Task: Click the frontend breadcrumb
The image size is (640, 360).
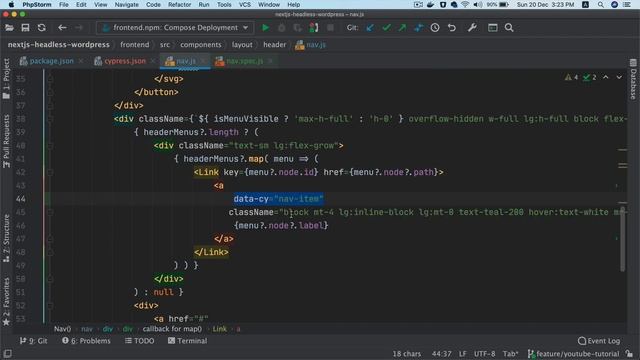Action: pyautogui.click(x=135, y=45)
